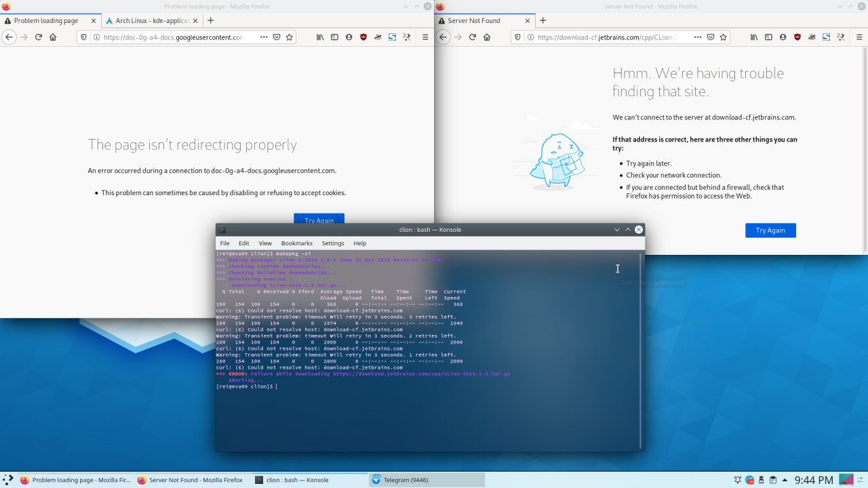Click Try Again on Server Not Found page
The image size is (868, 488).
point(770,230)
